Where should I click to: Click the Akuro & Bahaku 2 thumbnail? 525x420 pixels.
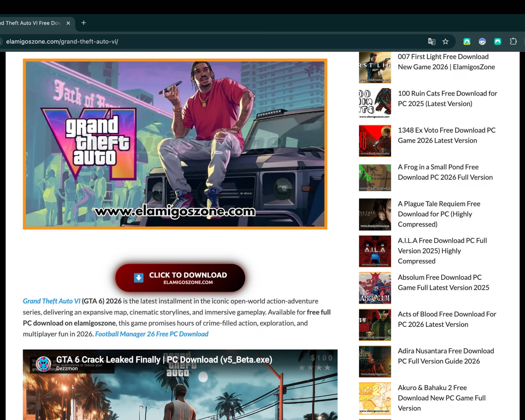click(x=375, y=398)
